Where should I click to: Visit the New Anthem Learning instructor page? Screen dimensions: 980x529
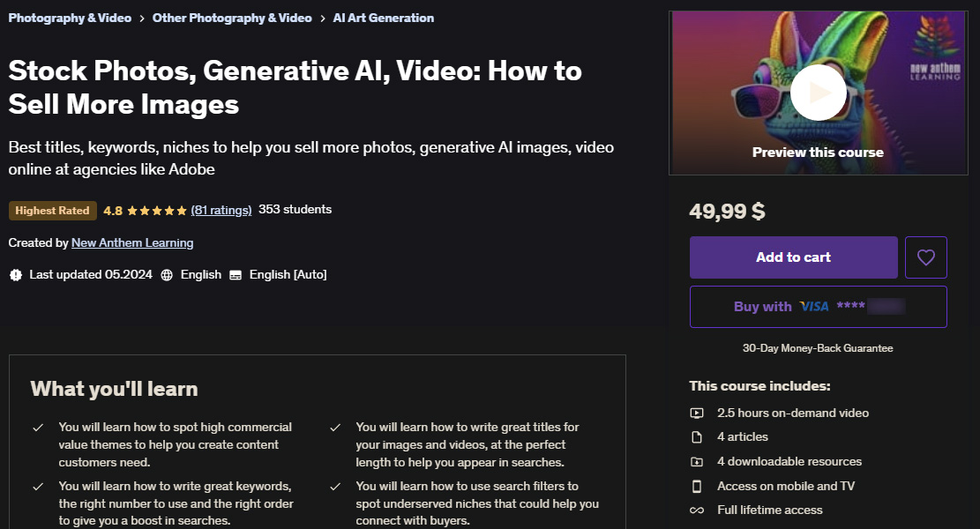pos(131,242)
